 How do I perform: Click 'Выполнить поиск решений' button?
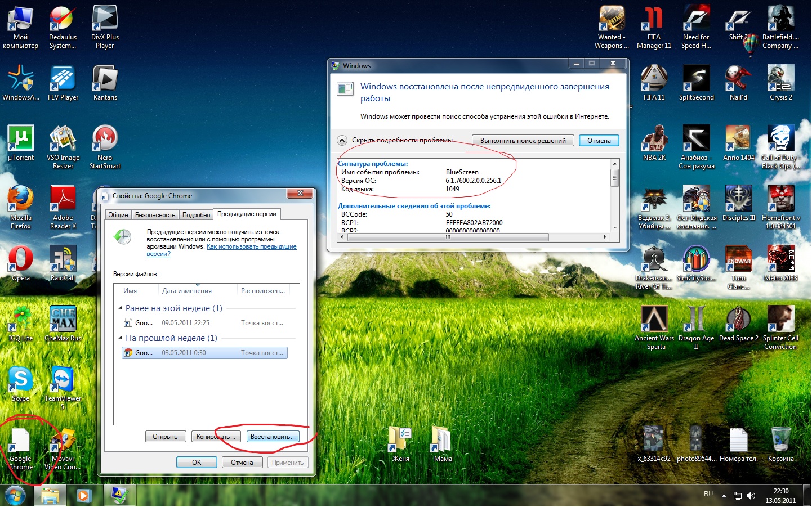[x=523, y=141]
